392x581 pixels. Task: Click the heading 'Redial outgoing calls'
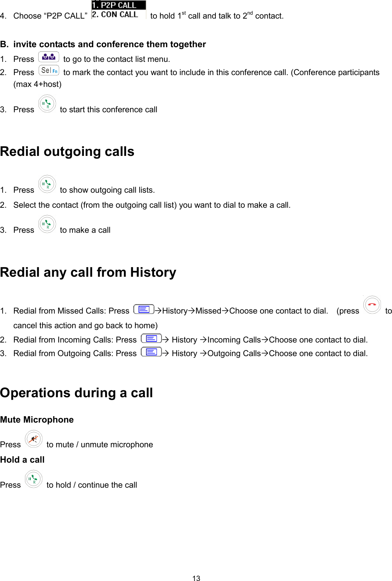coord(67,152)
